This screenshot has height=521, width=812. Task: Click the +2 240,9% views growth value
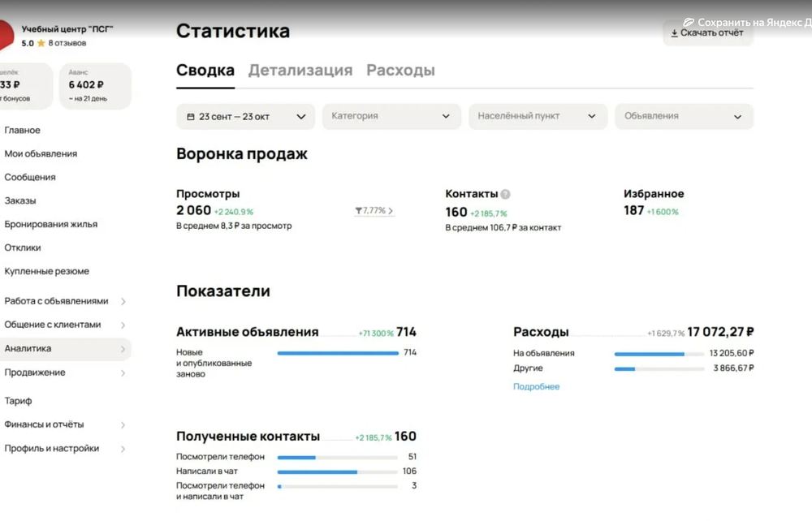(234, 212)
